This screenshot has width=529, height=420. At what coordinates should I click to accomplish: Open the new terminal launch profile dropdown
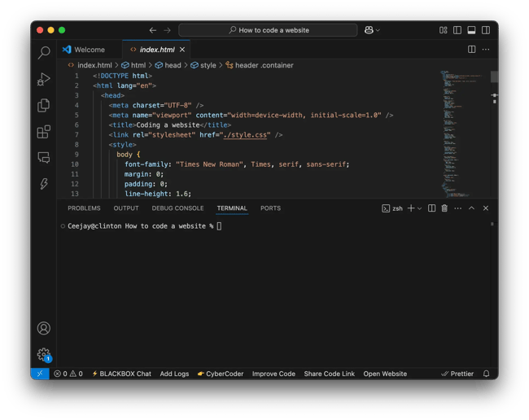(420, 208)
